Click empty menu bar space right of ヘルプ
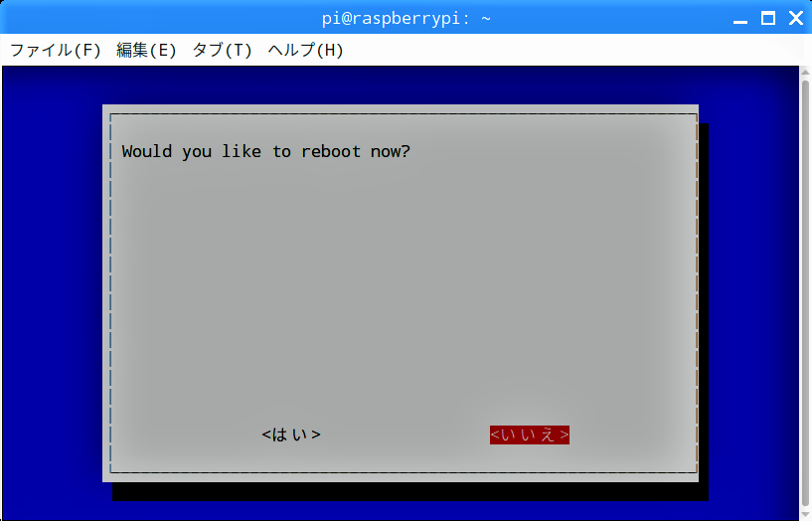The height and width of the screenshot is (521, 812). (569, 51)
